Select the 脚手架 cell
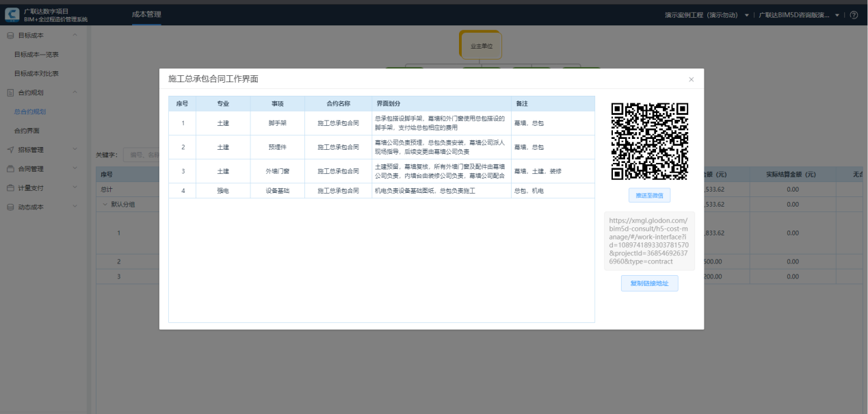Image resolution: width=868 pixels, height=414 pixels. pyautogui.click(x=278, y=123)
